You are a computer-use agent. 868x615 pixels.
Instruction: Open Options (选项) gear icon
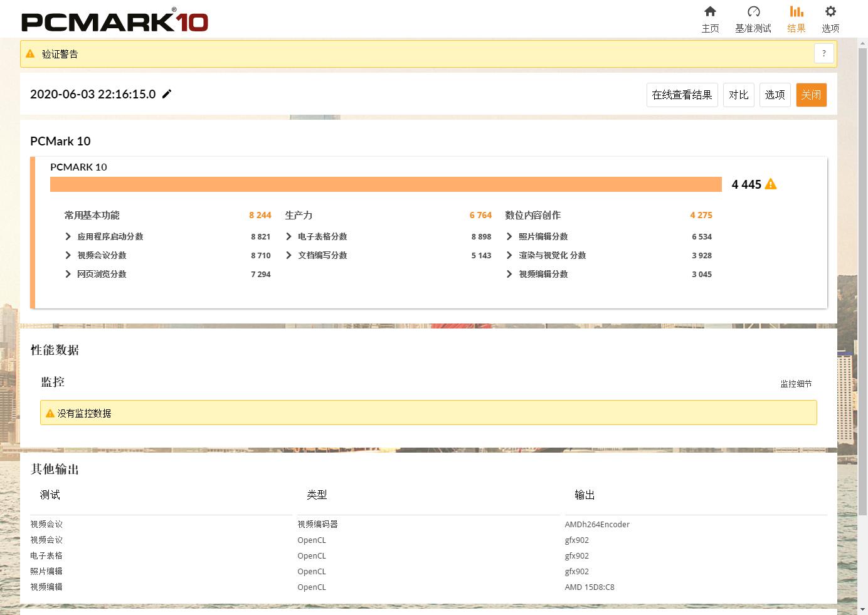tap(830, 12)
